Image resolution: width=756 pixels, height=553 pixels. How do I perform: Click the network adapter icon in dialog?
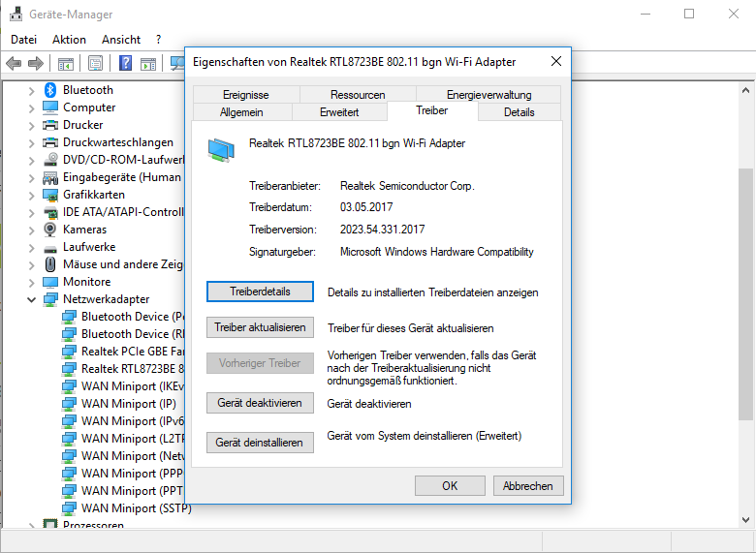(221, 148)
